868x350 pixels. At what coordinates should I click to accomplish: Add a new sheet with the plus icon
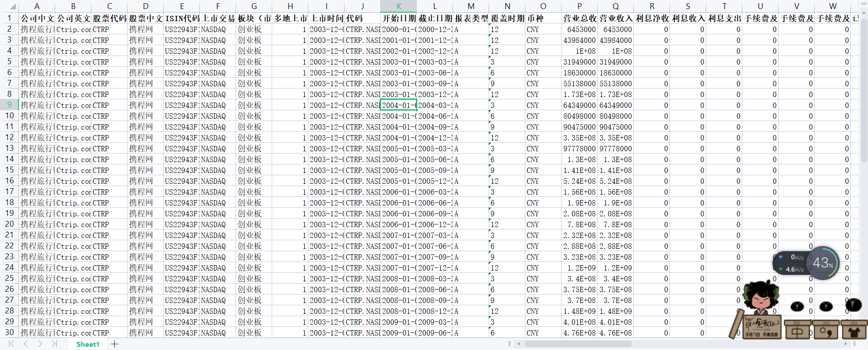pos(115,344)
